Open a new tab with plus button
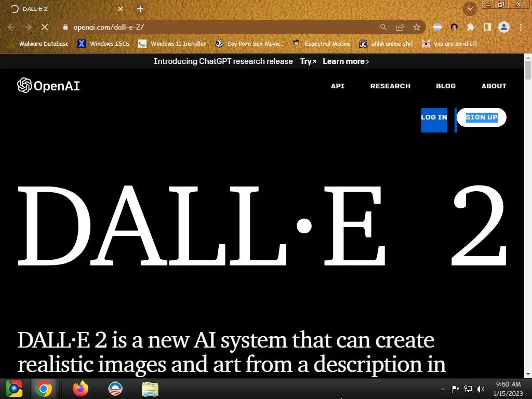This screenshot has width=532, height=399. [140, 9]
